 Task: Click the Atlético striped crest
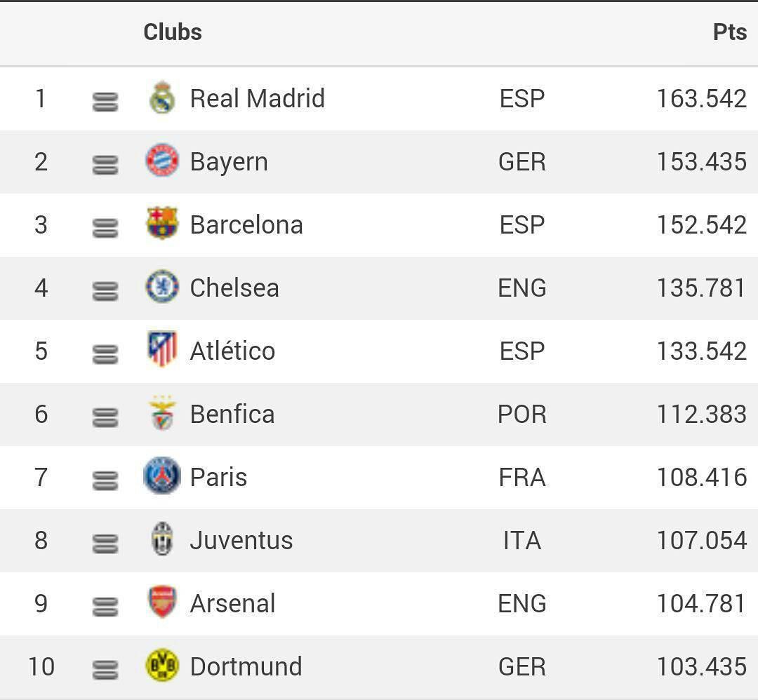tap(162, 349)
